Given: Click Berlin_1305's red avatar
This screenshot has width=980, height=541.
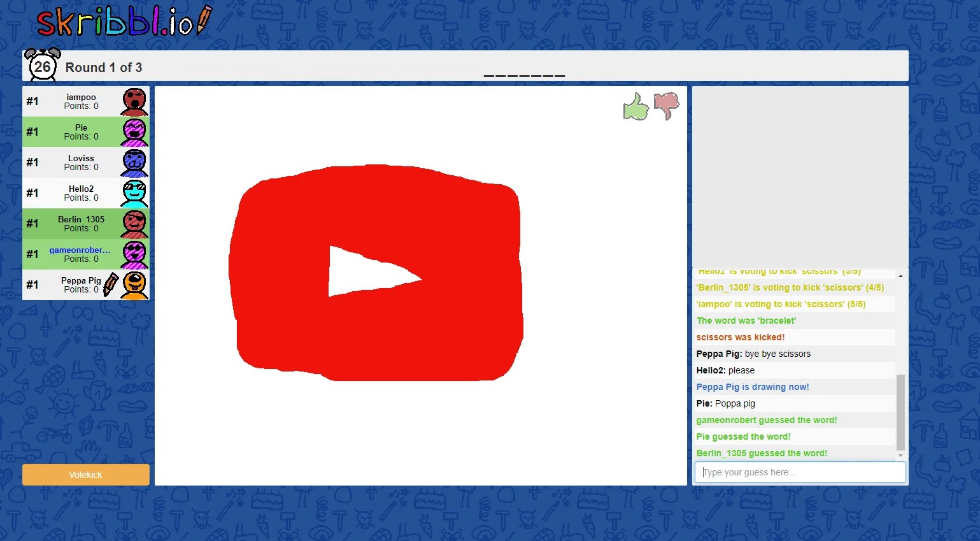Looking at the screenshot, I should point(134,224).
